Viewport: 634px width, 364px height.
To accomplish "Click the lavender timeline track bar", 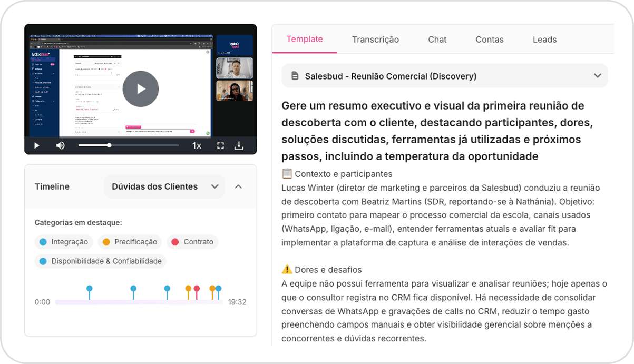I will pyautogui.click(x=139, y=302).
